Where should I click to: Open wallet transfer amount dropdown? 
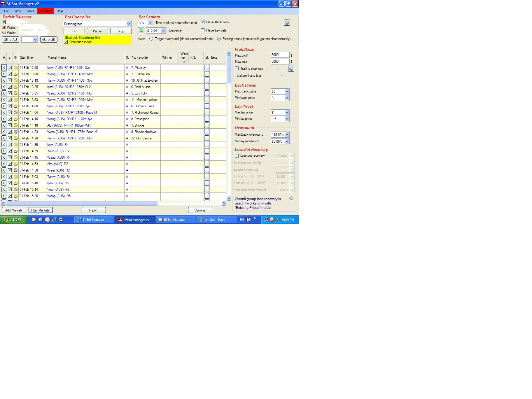click(35, 40)
